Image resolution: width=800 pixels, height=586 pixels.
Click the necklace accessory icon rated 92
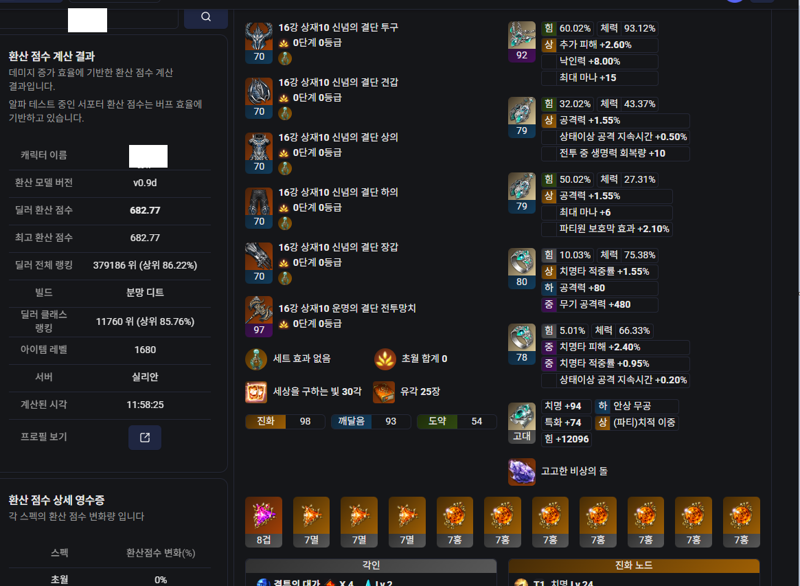click(521, 35)
